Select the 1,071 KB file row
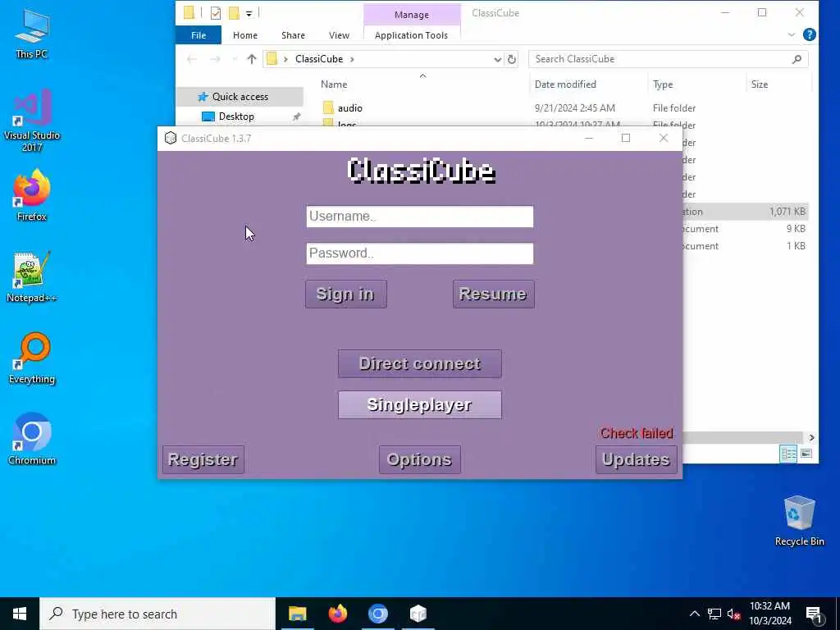840x630 pixels. pos(745,212)
